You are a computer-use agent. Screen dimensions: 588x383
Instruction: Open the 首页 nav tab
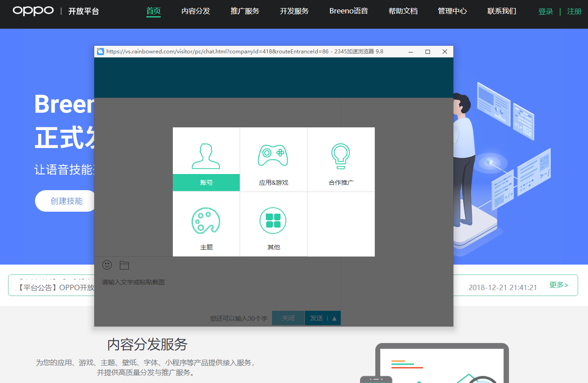(x=154, y=11)
